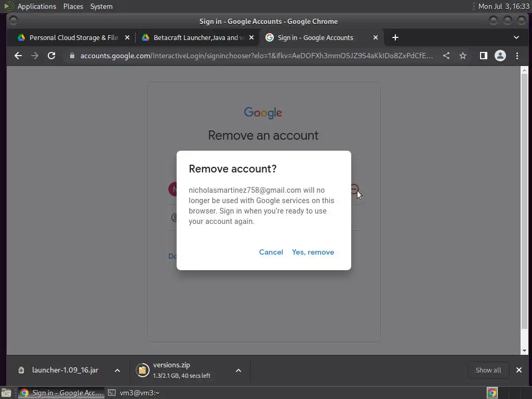Cancel the Remove account dialog

271,252
